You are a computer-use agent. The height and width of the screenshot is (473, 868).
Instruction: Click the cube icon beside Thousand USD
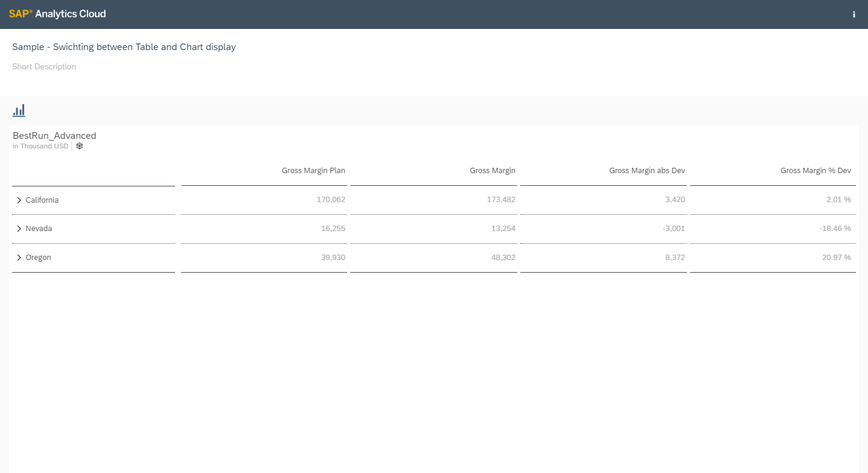coord(79,146)
